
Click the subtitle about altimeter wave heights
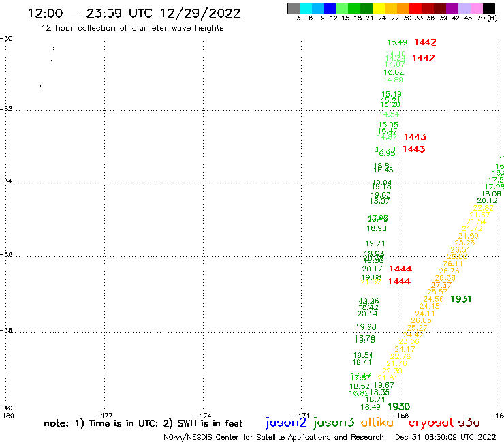click(132, 28)
